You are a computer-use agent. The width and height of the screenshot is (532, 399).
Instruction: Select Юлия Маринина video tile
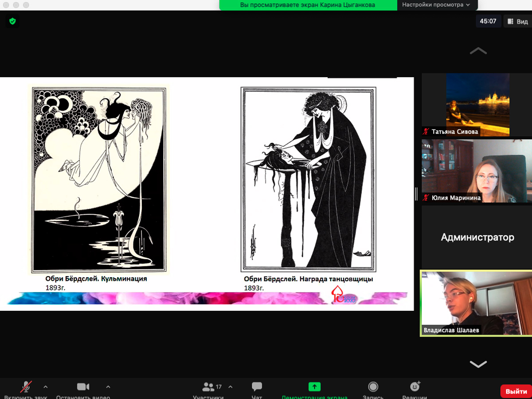477,171
